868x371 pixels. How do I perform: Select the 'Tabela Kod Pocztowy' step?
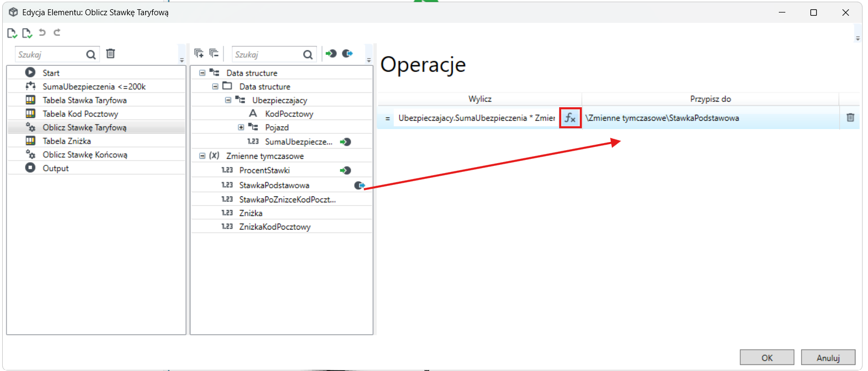pos(96,114)
